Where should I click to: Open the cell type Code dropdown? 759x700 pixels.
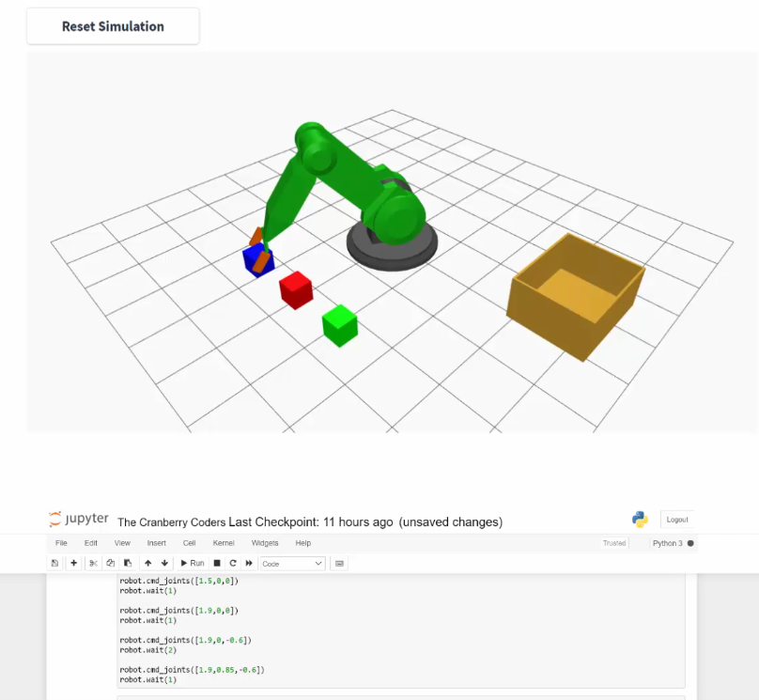pos(292,564)
